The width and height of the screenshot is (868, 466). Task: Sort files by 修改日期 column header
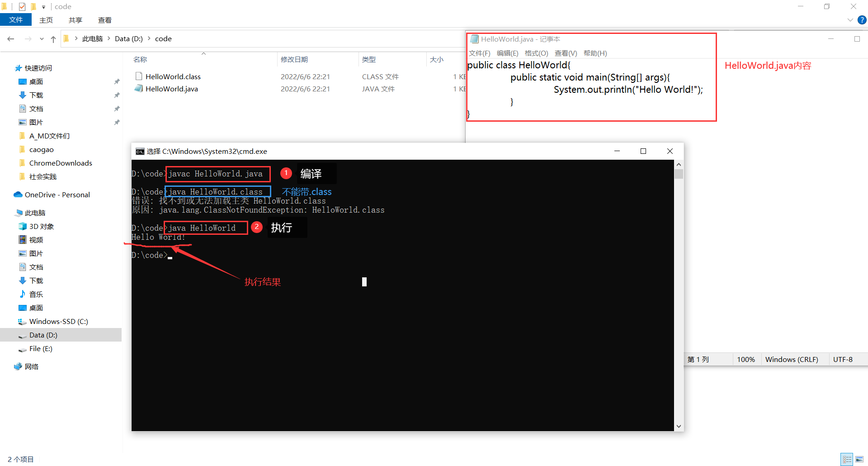(x=318, y=59)
